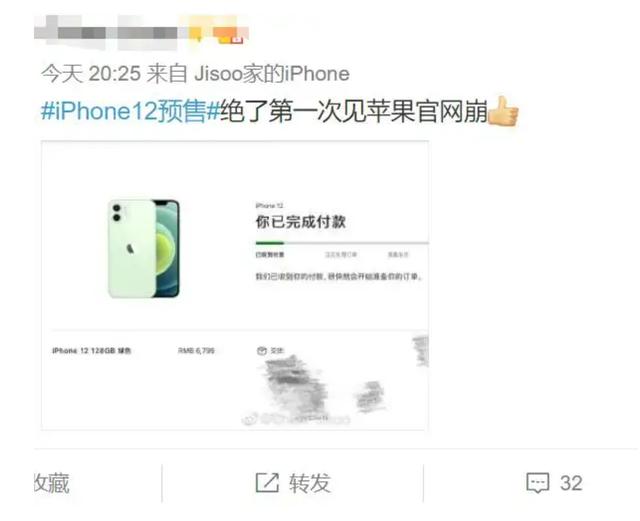Click the Jisoo家的iPhone source link
The width and height of the screenshot is (640, 521).
pyautogui.click(x=272, y=74)
